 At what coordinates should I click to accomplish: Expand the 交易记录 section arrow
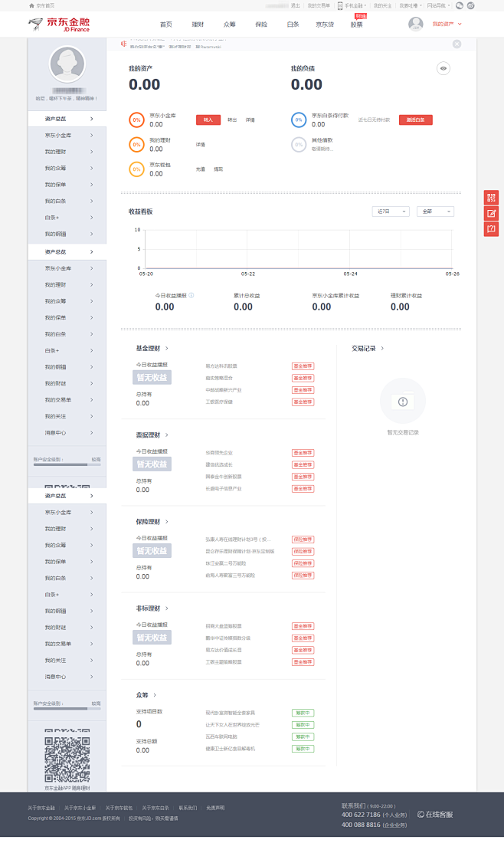click(x=382, y=349)
